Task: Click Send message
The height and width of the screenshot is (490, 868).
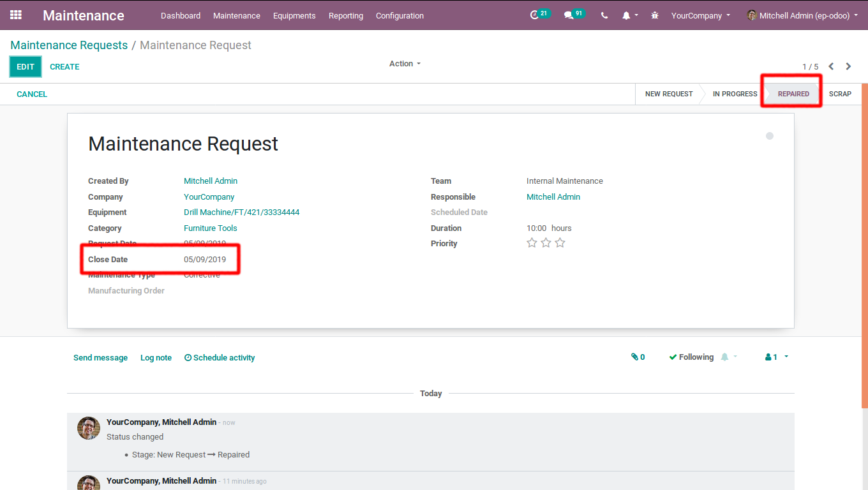Action: tap(100, 358)
